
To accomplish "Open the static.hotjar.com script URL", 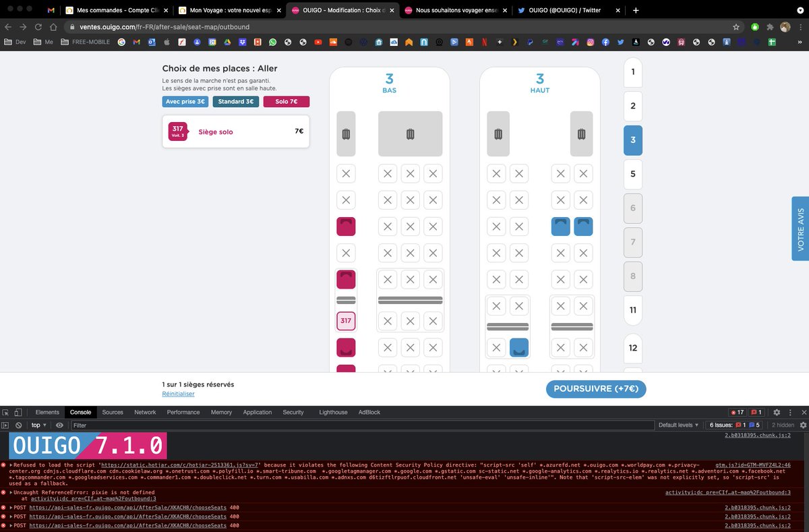I will point(181,465).
